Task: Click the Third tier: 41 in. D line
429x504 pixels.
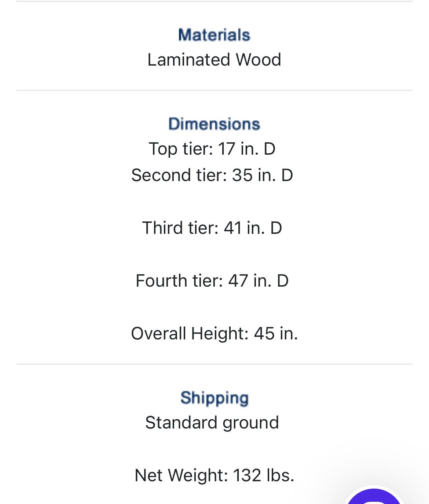Action: 212,228
